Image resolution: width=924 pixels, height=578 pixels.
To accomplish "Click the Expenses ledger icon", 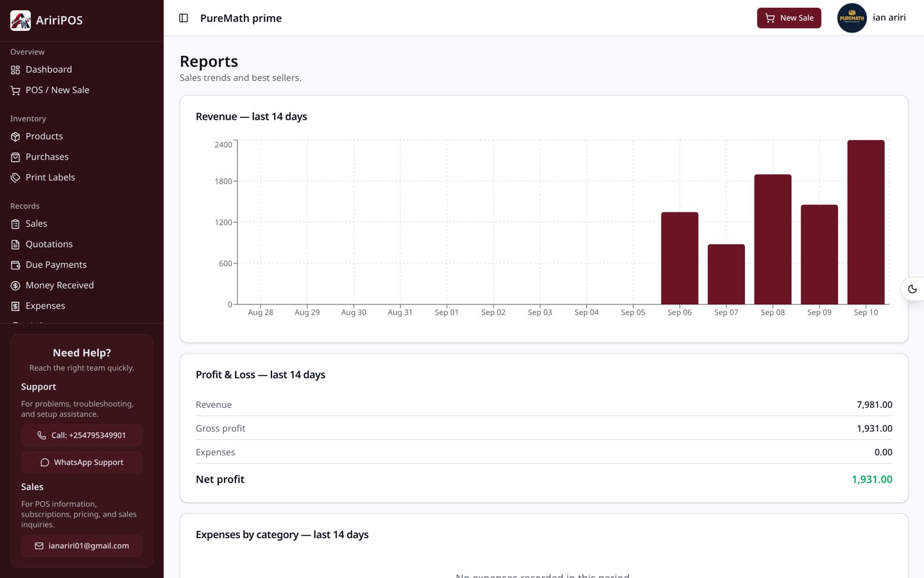I will coord(15,306).
